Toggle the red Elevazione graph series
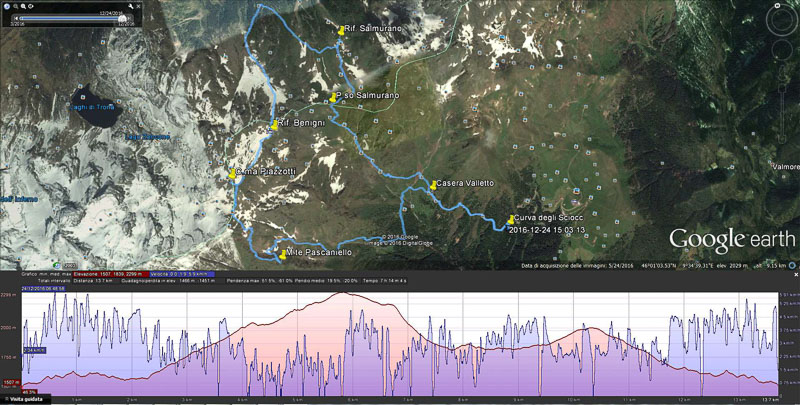 point(111,274)
